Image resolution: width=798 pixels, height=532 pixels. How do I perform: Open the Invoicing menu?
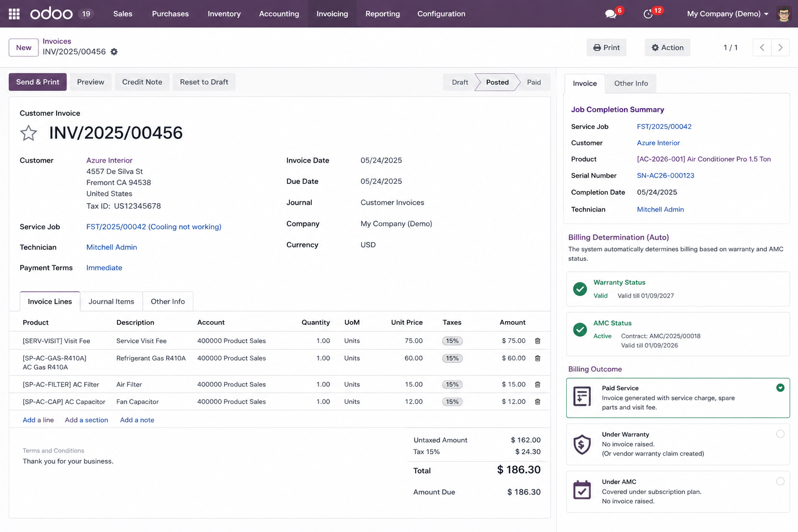point(332,14)
